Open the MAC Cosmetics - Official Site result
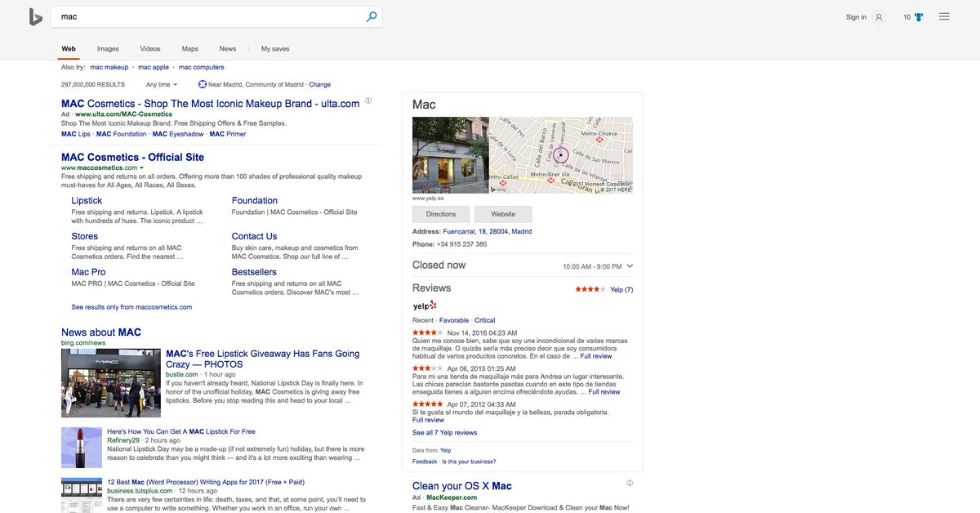The width and height of the screenshot is (980, 513). click(x=133, y=157)
